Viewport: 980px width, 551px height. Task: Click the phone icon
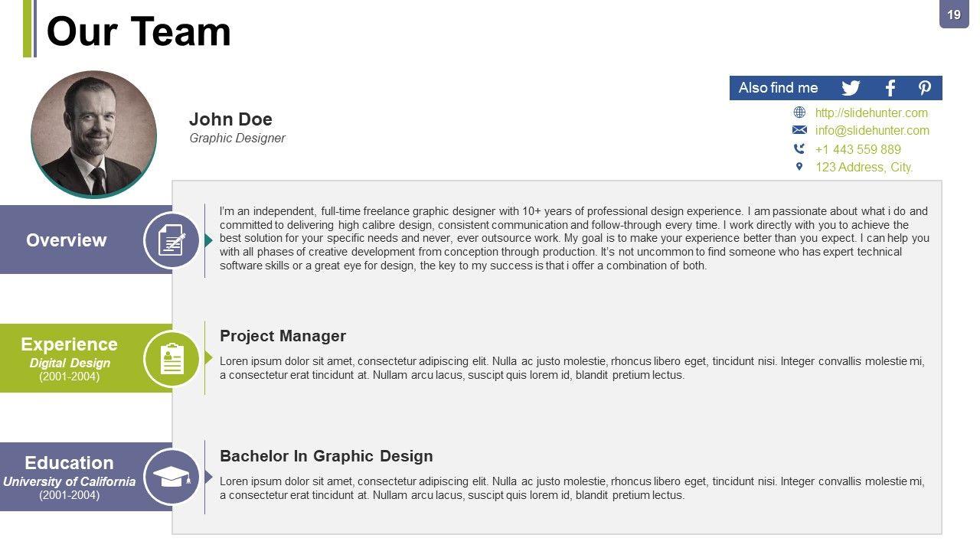tap(799, 149)
